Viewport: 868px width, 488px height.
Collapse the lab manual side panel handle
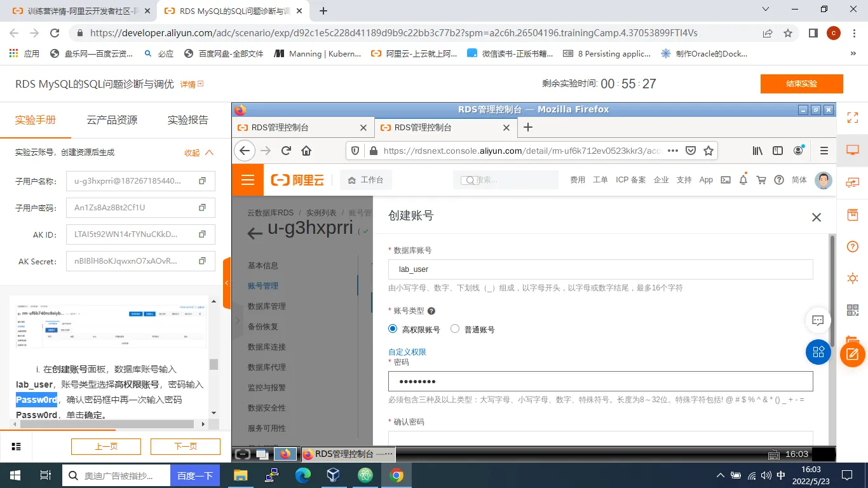(x=227, y=283)
